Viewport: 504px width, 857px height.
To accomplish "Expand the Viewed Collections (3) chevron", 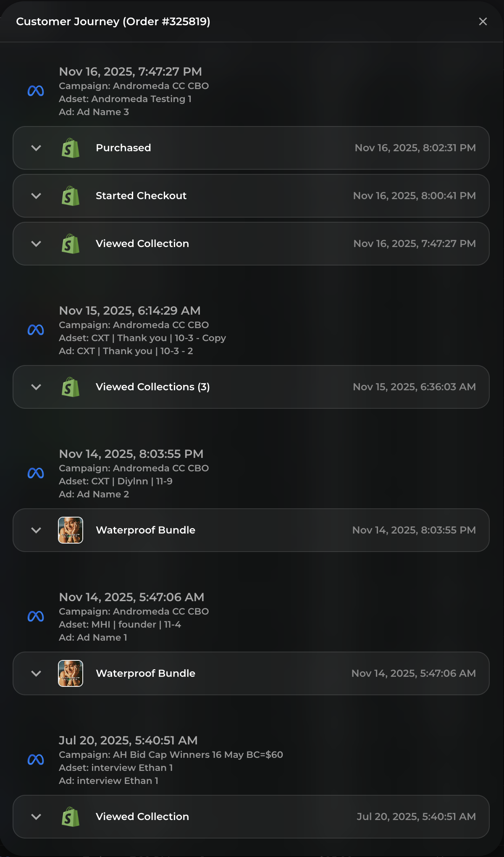I will pos(36,387).
